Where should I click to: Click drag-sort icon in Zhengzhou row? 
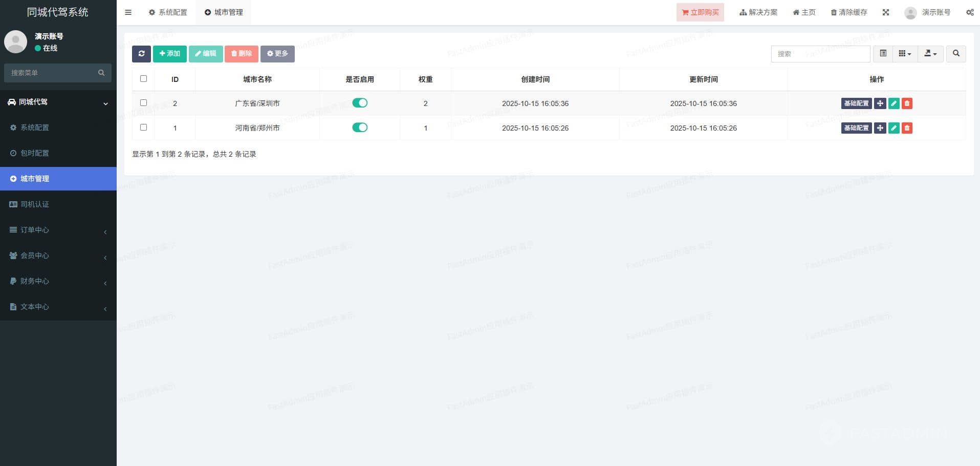coord(880,128)
